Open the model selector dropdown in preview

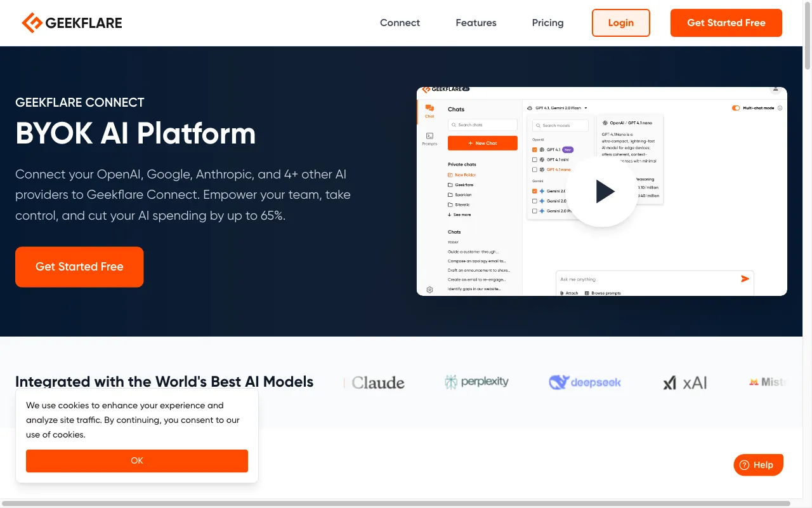click(x=558, y=108)
